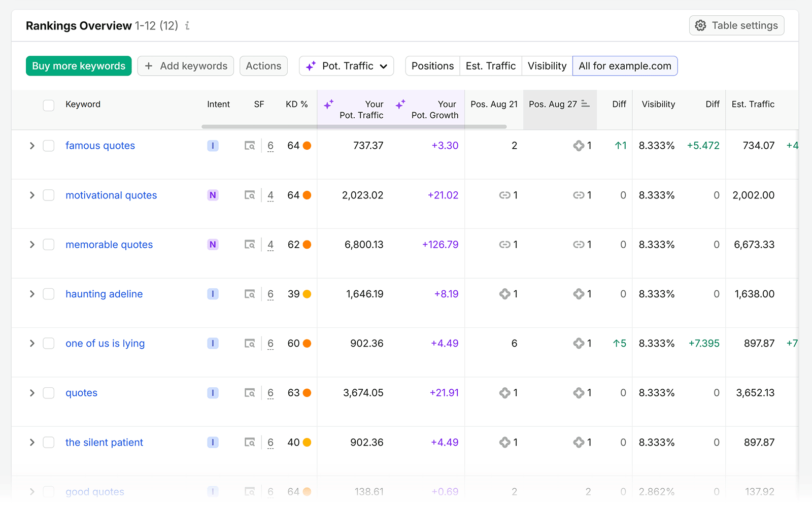This screenshot has height=506, width=812.
Task: Switch to the Est. Traffic tab
Action: pyautogui.click(x=491, y=66)
